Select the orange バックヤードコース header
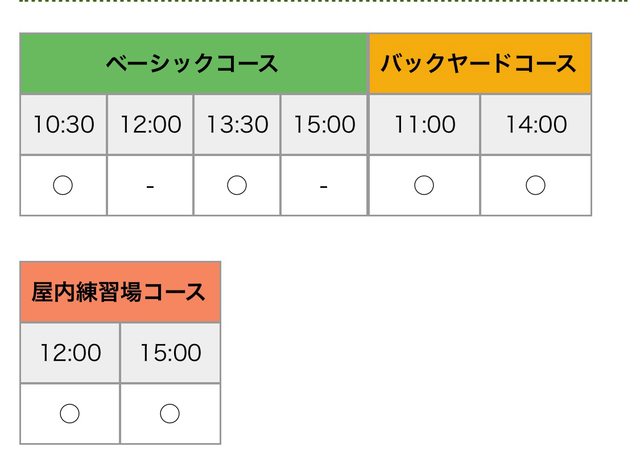This screenshot has height=471, width=640. pos(480,64)
